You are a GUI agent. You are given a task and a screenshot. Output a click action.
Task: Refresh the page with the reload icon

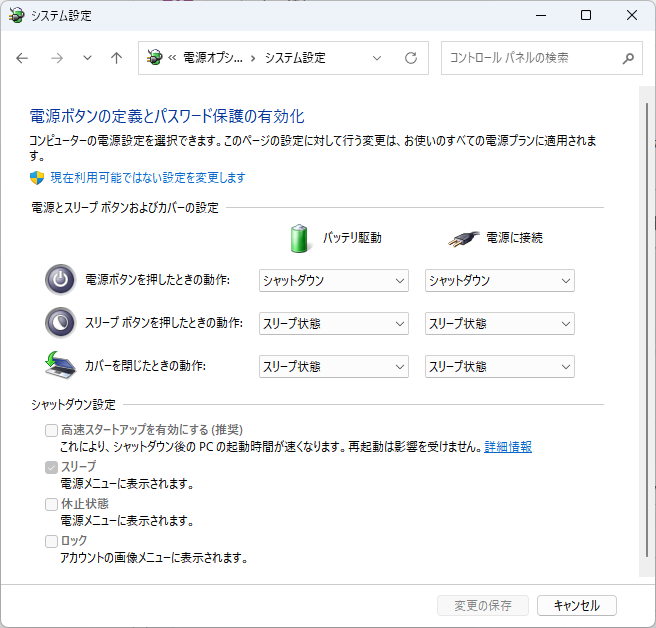[411, 58]
